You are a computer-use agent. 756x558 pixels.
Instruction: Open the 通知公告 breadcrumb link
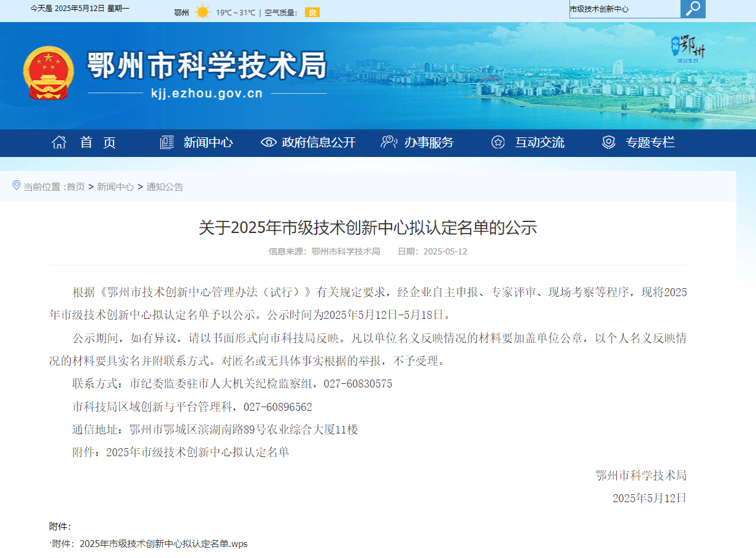[164, 187]
